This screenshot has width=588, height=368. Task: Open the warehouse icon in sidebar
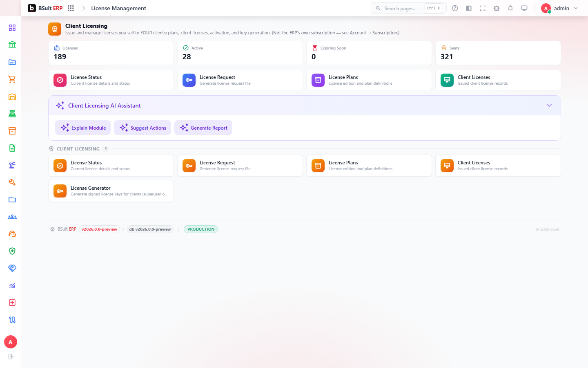[12, 96]
